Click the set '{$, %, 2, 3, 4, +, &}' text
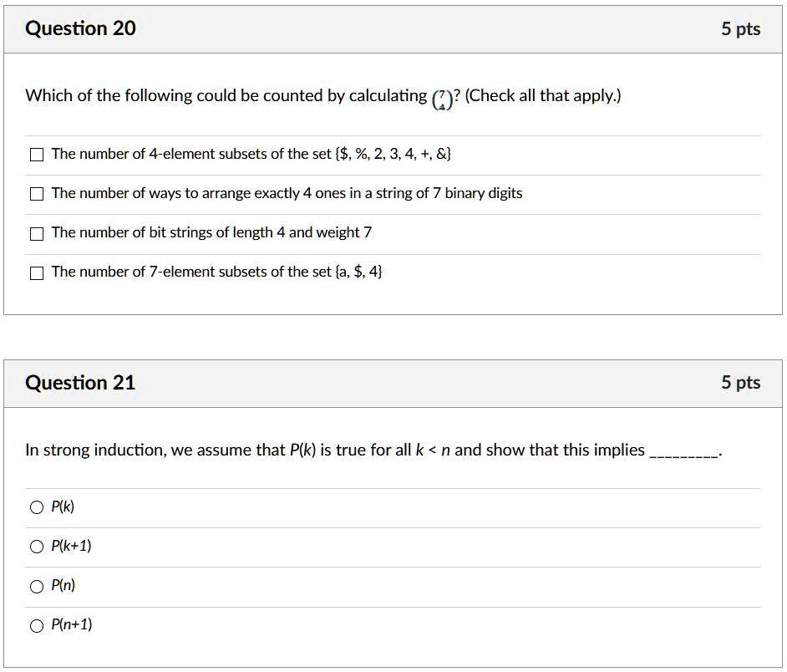This screenshot has width=787, height=672. [393, 154]
